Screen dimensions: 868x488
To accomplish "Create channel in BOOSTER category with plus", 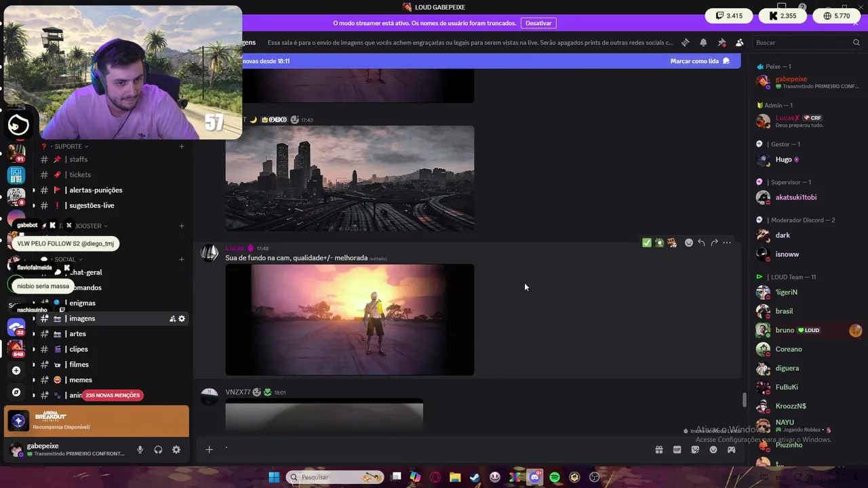I will (x=181, y=226).
